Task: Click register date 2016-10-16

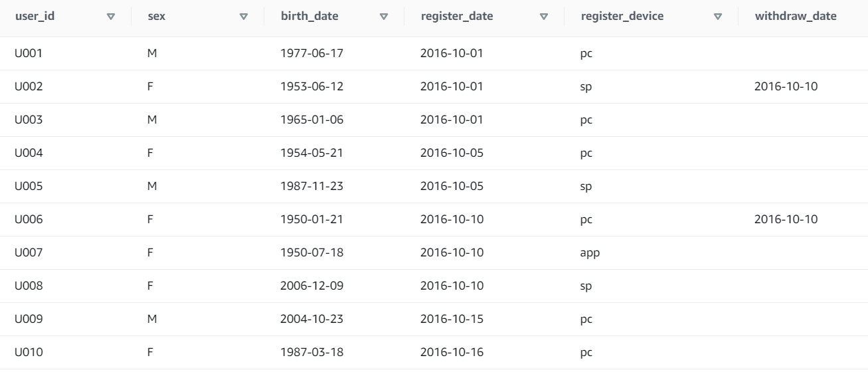Action: (452, 352)
